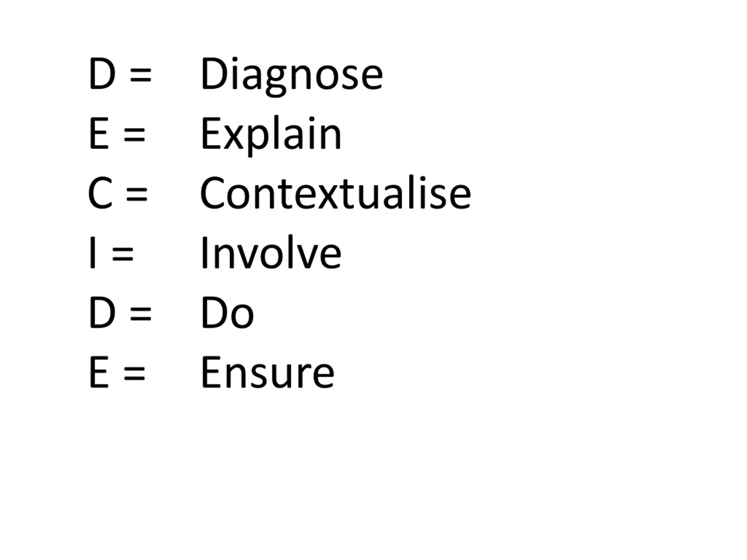
Task: Click the letter E beside Explain
Action: coord(99,134)
